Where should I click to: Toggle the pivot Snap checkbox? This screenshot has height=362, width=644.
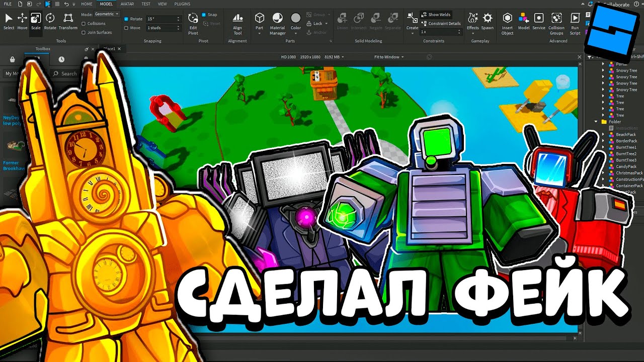coord(204,15)
